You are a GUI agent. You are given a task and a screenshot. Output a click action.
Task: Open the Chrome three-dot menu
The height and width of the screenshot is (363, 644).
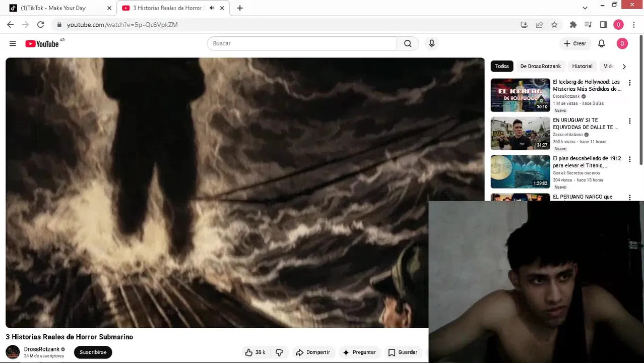633,25
